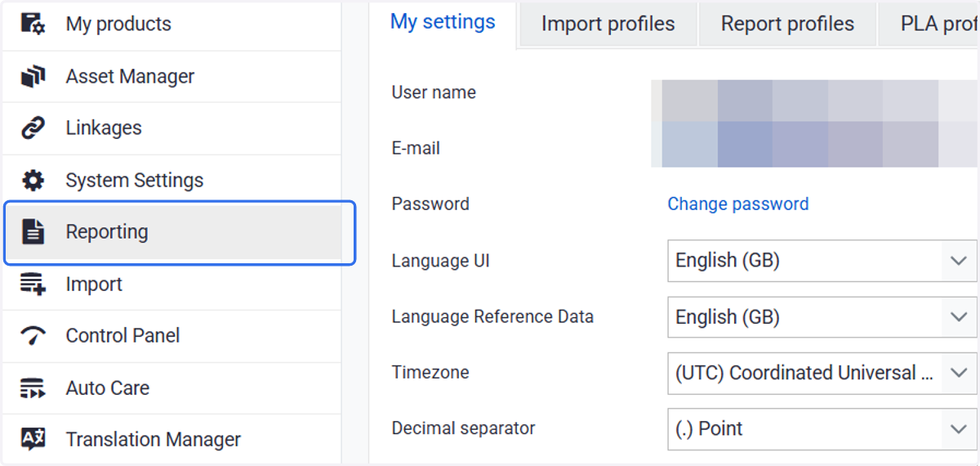Click the Change password link
This screenshot has width=980, height=466.
[x=738, y=204]
